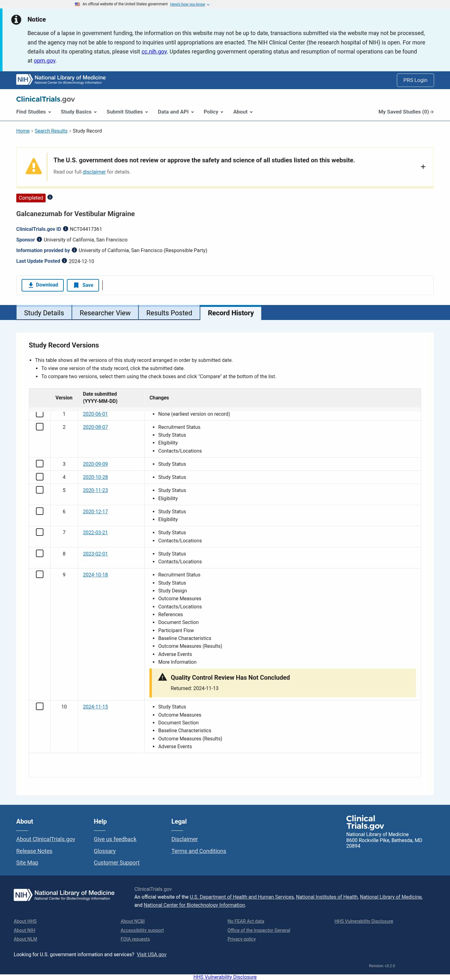This screenshot has width=450, height=980.
Task: Open version submitted 2024-10-18
Action: (x=95, y=575)
